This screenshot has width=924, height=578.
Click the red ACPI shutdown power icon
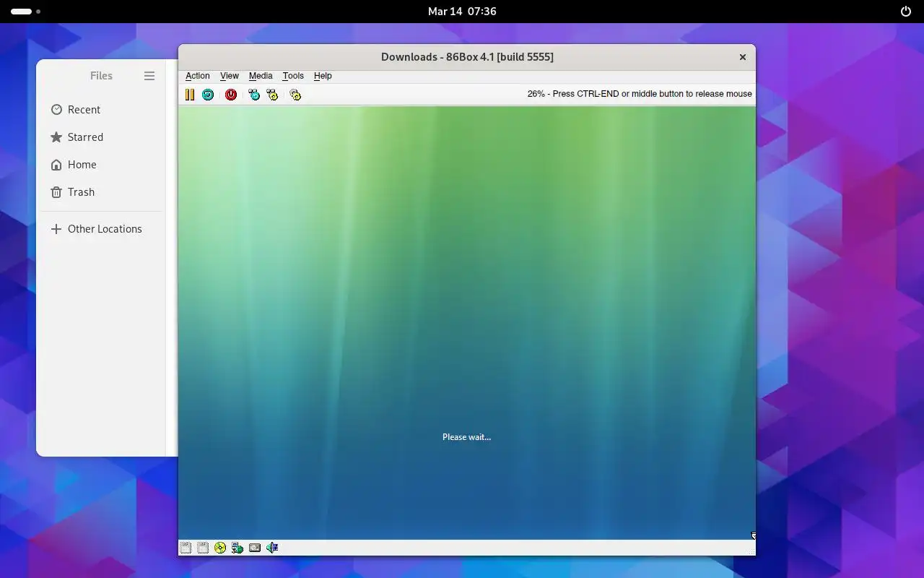tap(231, 95)
